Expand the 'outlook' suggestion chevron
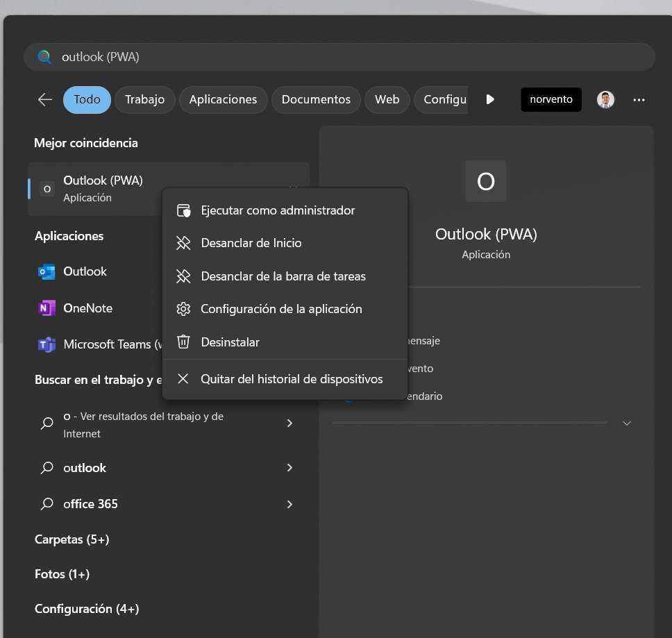Viewport: 672px width, 638px height. pos(289,467)
